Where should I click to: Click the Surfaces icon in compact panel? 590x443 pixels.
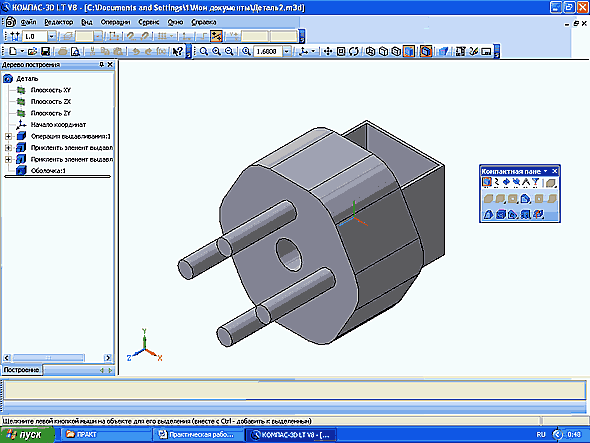(x=506, y=183)
